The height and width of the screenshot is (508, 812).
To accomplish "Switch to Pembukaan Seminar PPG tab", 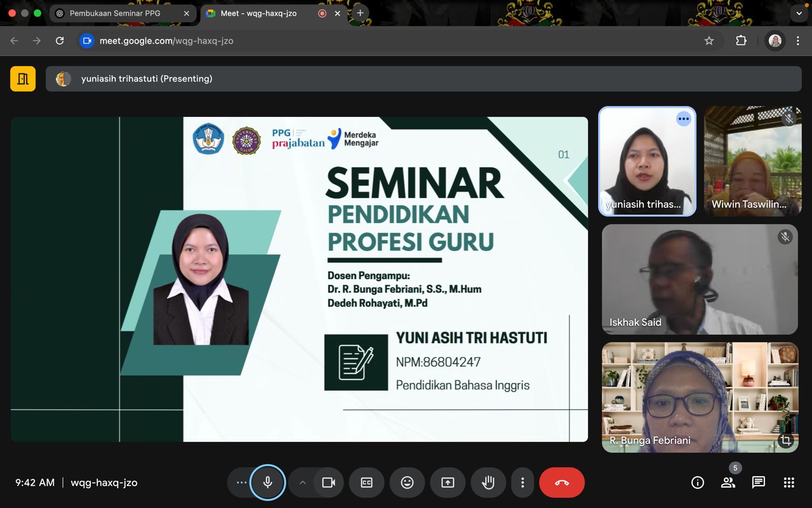I will [115, 13].
